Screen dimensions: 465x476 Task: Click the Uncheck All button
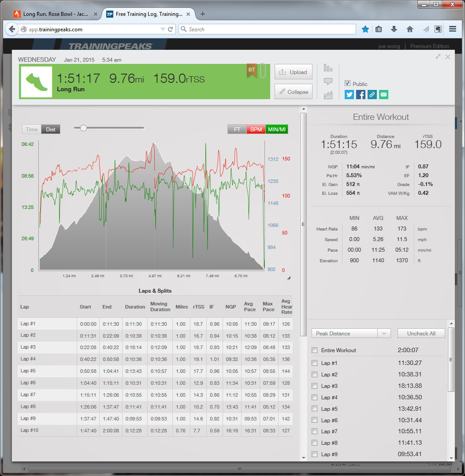coord(421,334)
